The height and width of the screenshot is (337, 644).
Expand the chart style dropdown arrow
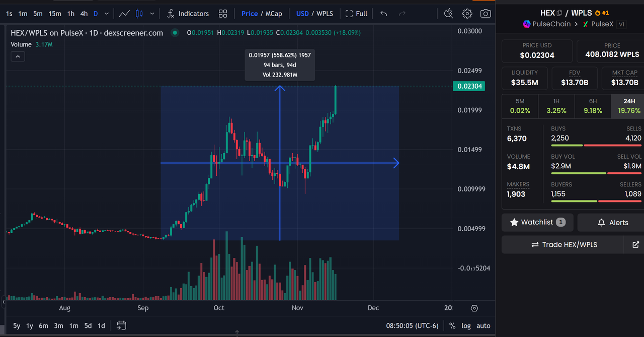click(152, 14)
